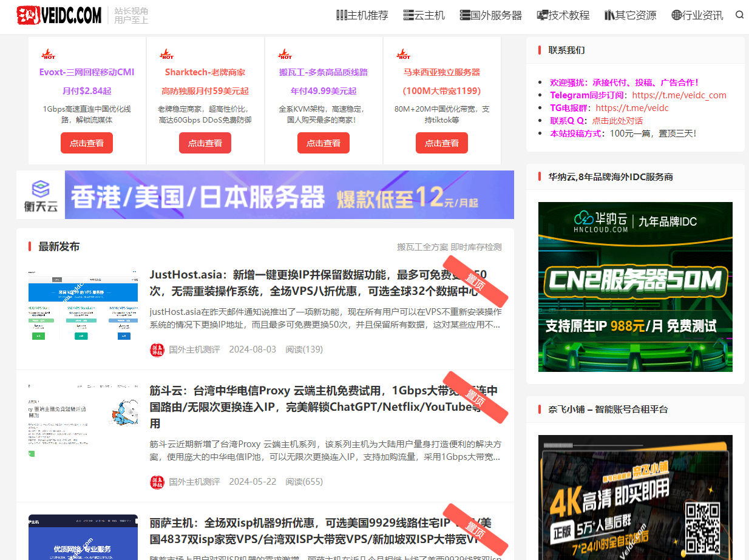Click the 筋斗云 article excerpt
This screenshot has height=560, width=749.
[326, 451]
